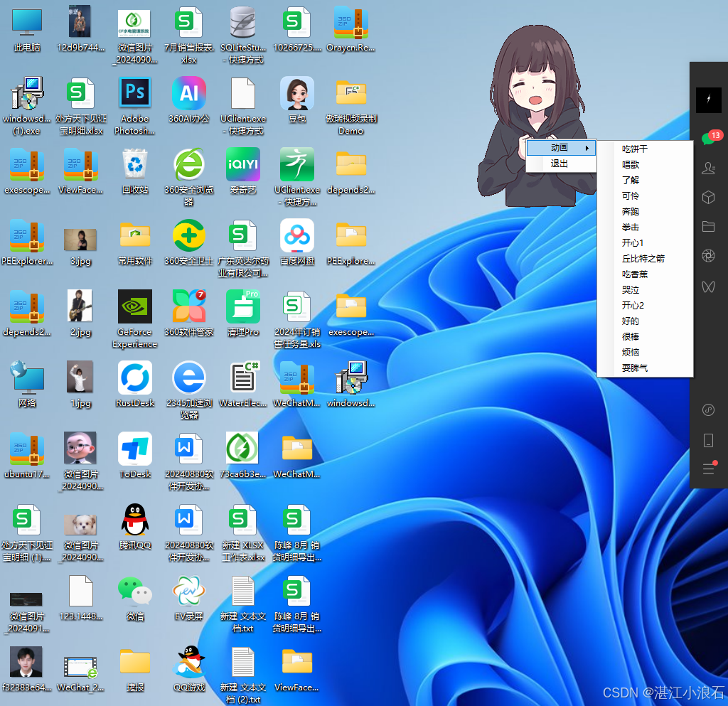Screen dimensions: 728x706
Task: Open the Adobe Photoshop shortcut
Action: 134,93
